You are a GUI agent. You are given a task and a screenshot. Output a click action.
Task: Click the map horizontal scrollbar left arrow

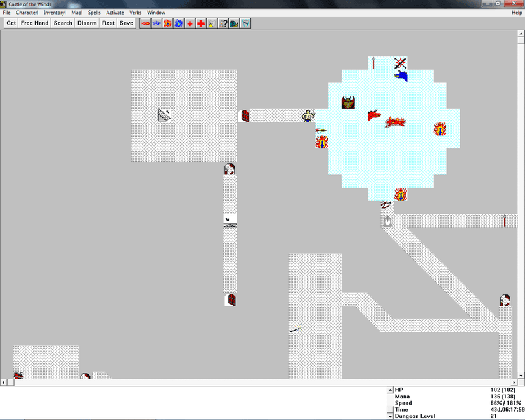coord(3,382)
